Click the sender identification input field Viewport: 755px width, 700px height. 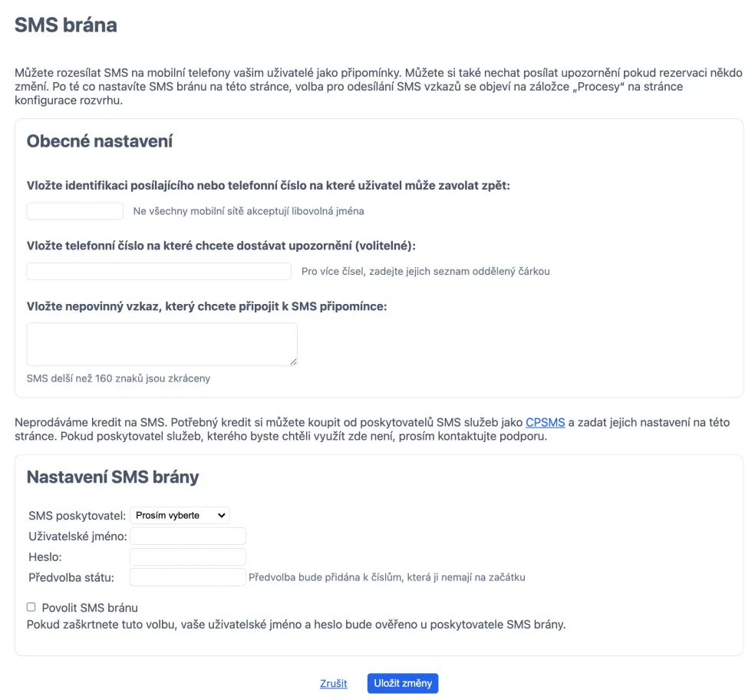pyautogui.click(x=74, y=211)
